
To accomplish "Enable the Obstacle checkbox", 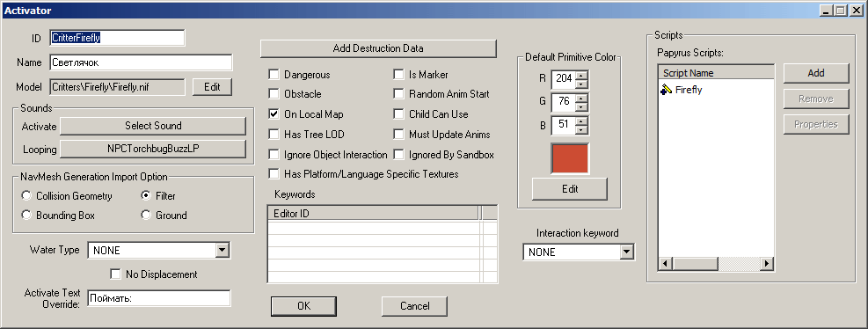I will 274,94.
